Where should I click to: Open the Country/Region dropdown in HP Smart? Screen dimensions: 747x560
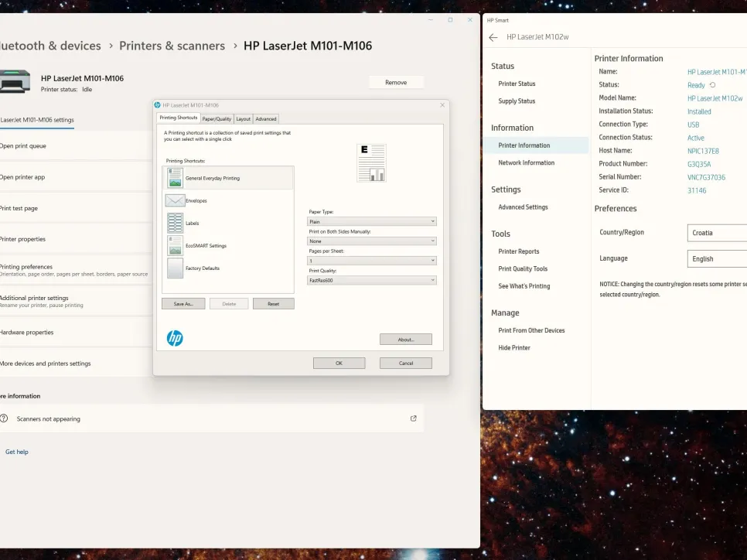(x=717, y=233)
